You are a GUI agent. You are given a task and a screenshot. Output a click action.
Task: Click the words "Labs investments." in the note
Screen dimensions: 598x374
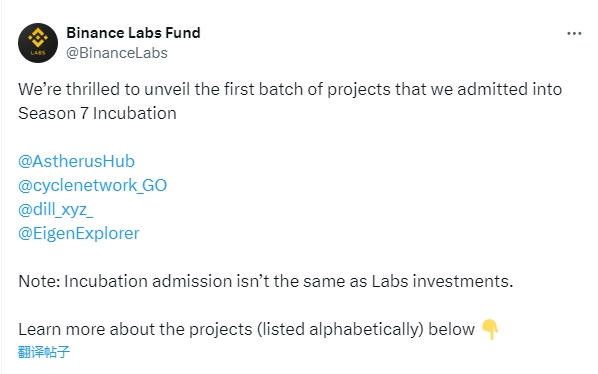pos(442,281)
